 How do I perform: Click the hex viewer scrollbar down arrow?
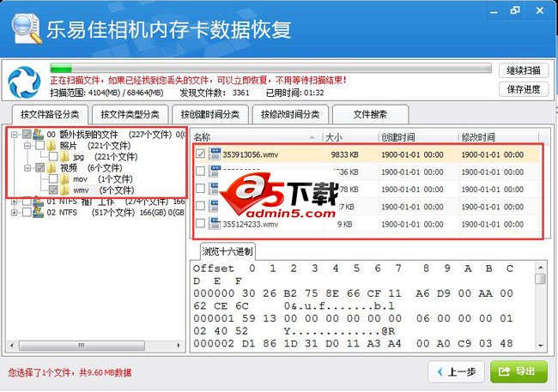[541, 346]
